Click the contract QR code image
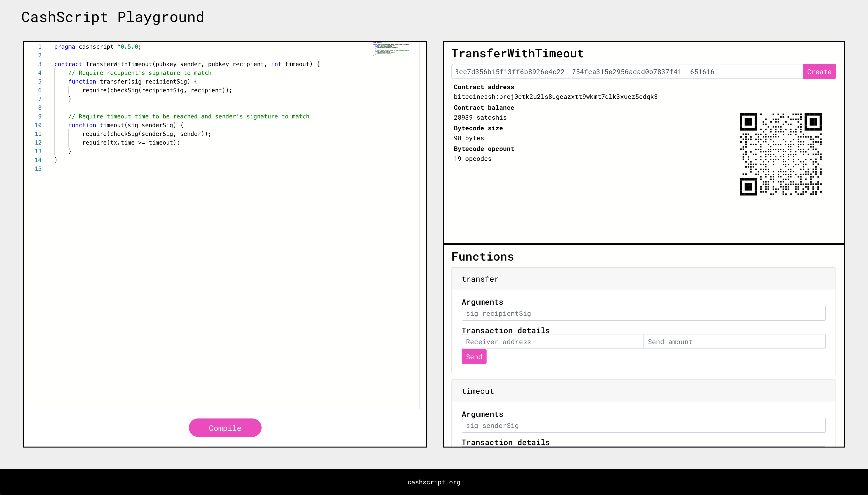Screen dimensions: 868x495 click(x=781, y=154)
